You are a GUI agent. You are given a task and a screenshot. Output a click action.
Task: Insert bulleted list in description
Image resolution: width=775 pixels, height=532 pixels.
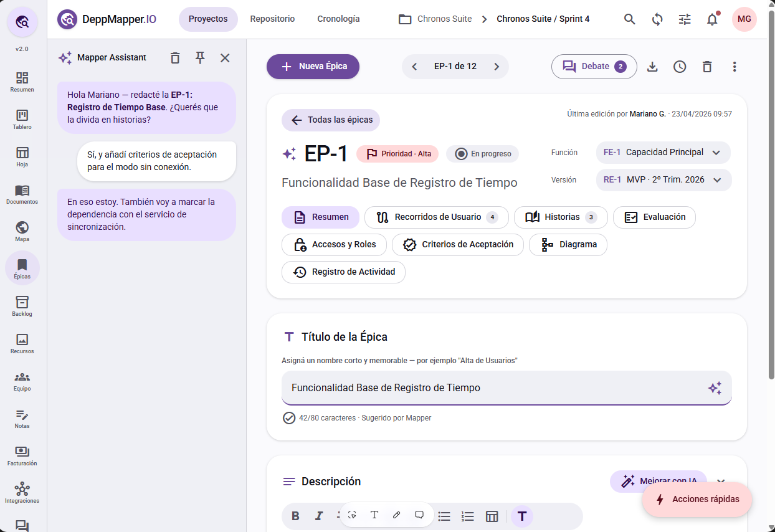click(x=444, y=516)
